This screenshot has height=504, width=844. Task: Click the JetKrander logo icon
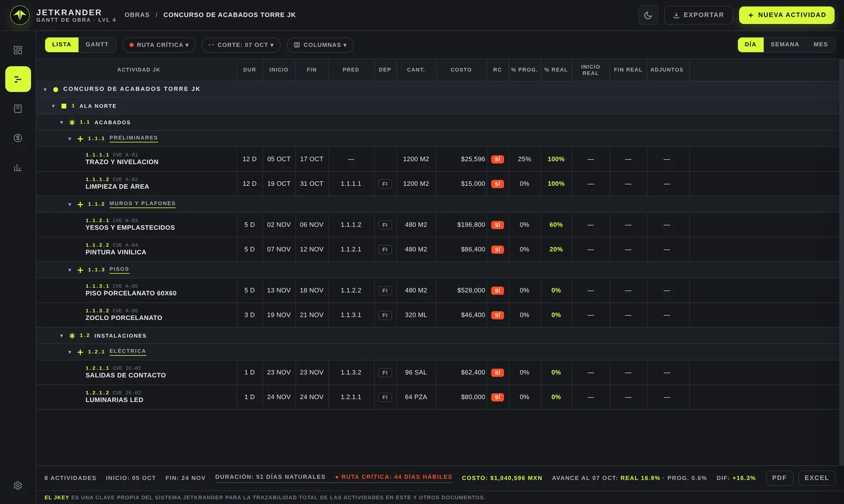(20, 15)
